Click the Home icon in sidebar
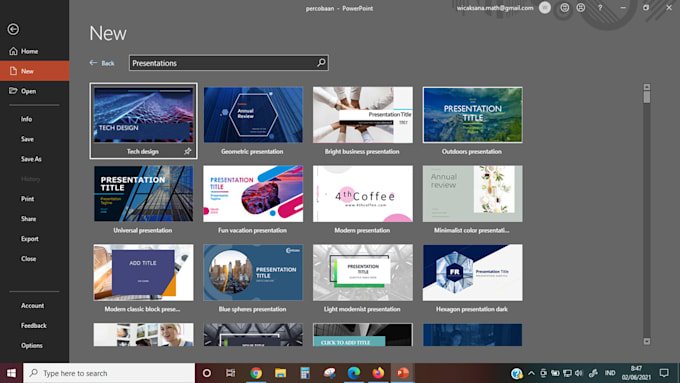 [x=13, y=51]
